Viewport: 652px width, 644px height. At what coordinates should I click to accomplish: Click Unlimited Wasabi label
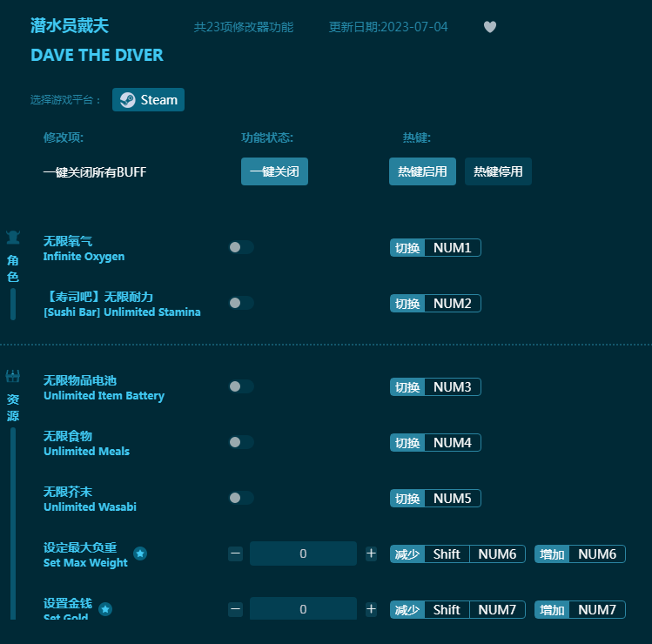(90, 506)
